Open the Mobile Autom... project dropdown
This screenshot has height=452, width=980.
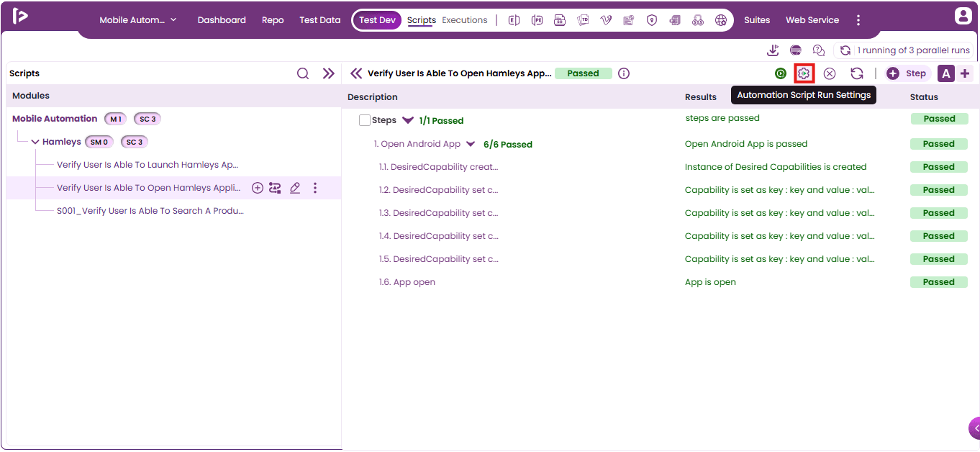(138, 20)
